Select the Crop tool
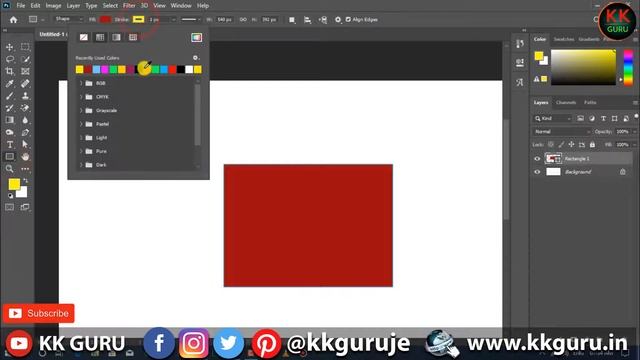640x360 pixels. [x=9, y=71]
